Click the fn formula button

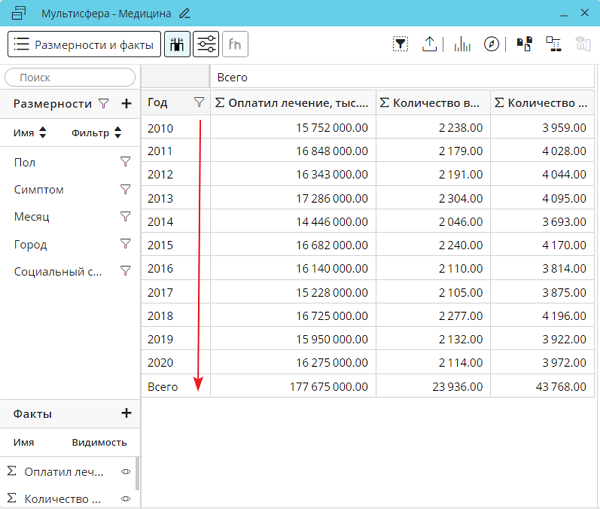[235, 44]
